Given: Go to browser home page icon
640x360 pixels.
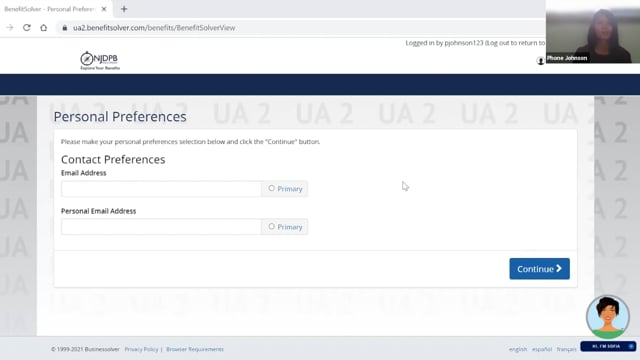Looking at the screenshot, I should coord(44,28).
